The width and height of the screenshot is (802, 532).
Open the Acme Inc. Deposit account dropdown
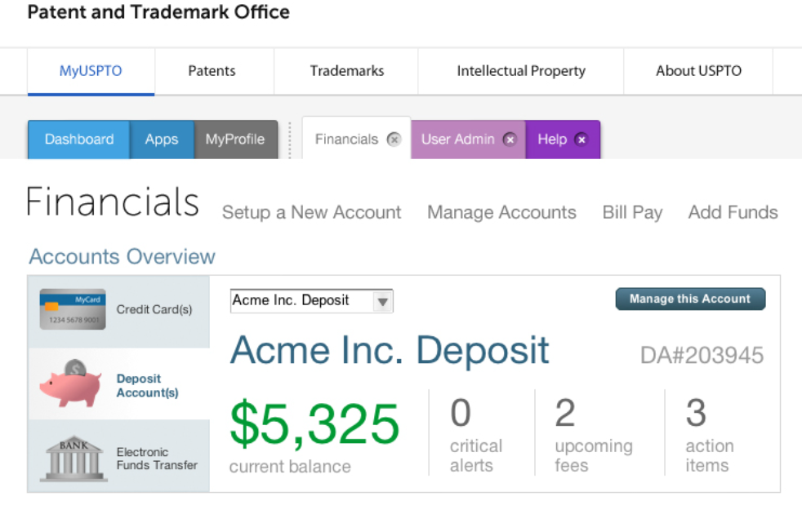[382, 302]
